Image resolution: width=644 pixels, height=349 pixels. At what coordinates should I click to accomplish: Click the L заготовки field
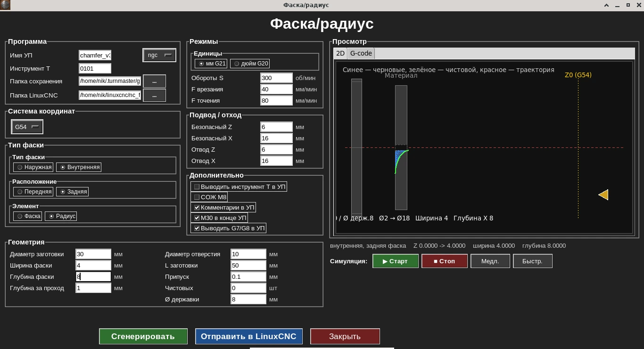pyautogui.click(x=248, y=265)
